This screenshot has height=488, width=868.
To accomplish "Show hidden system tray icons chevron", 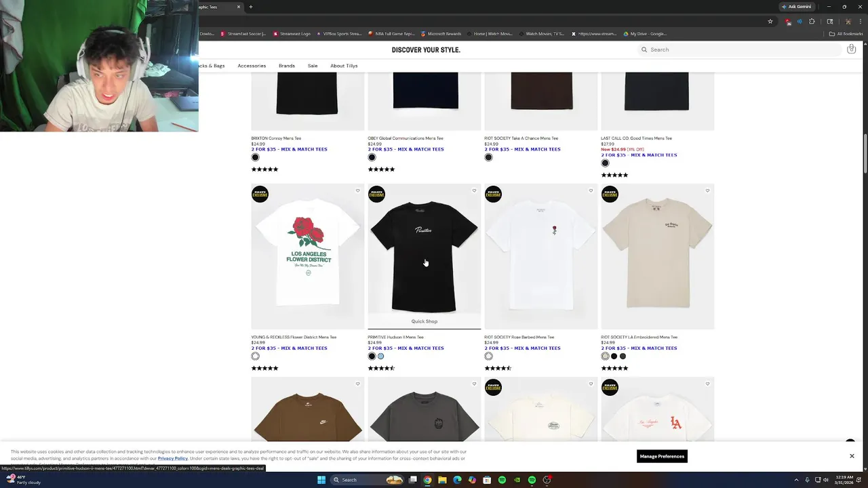I will point(796,480).
